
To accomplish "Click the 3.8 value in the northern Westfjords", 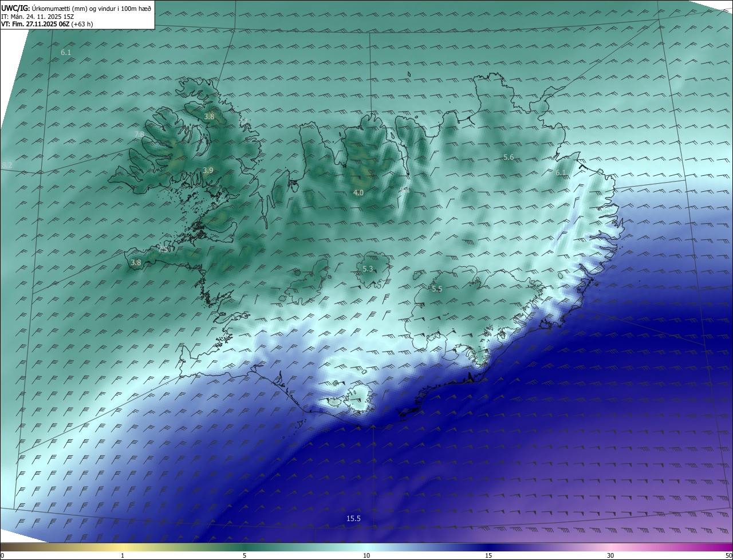I will (209, 117).
